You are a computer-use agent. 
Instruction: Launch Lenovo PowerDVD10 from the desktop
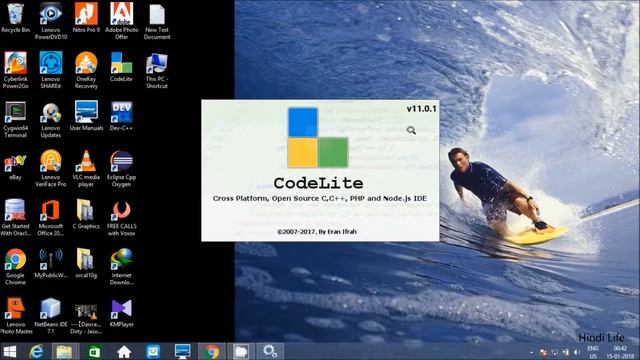(51, 21)
